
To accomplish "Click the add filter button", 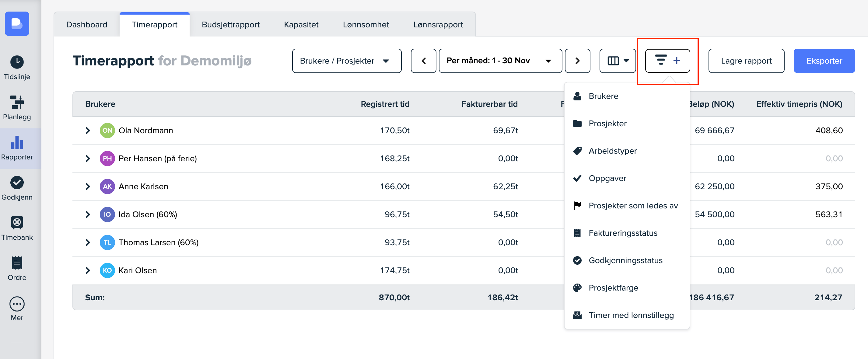I will [x=667, y=61].
